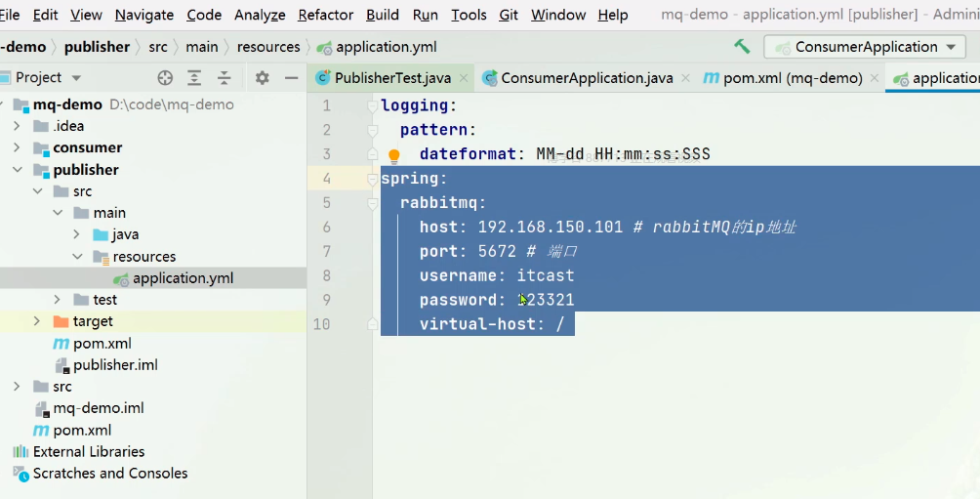Click src in the breadcrumb bar

pyautogui.click(x=158, y=47)
